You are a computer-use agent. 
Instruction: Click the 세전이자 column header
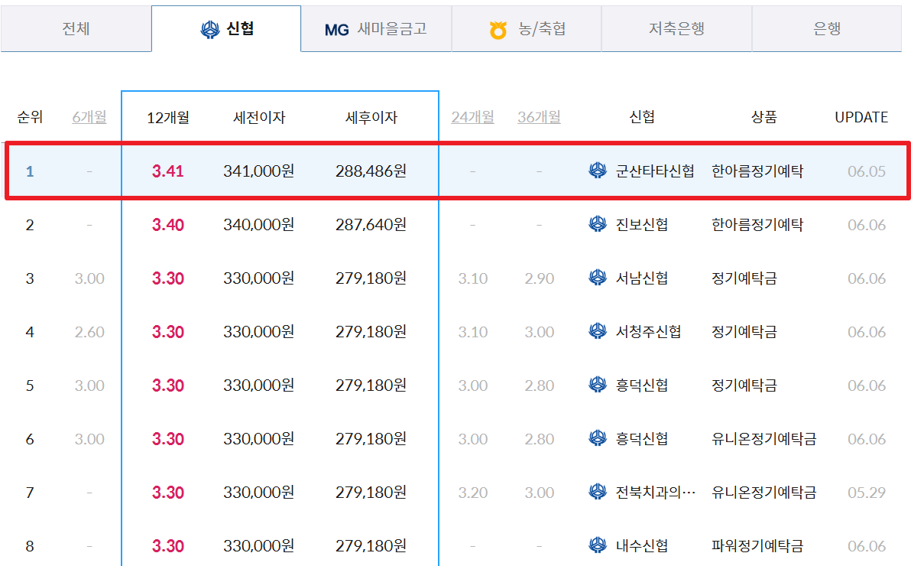pyautogui.click(x=259, y=117)
